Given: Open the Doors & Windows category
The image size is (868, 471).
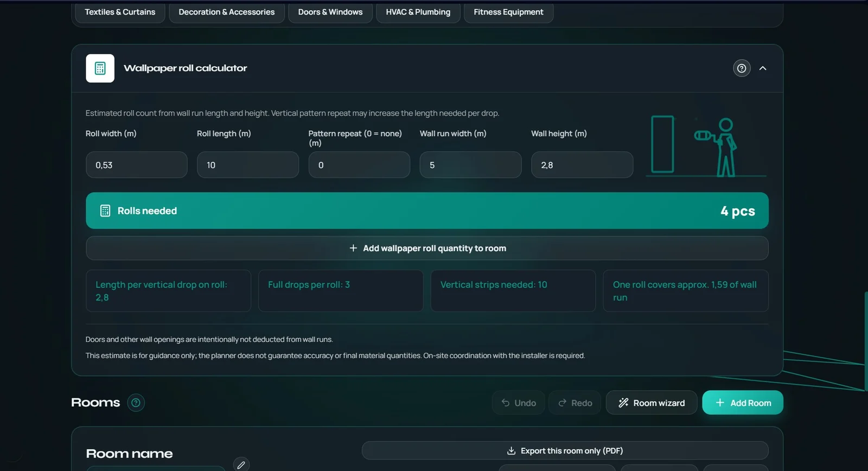Looking at the screenshot, I should pos(330,12).
